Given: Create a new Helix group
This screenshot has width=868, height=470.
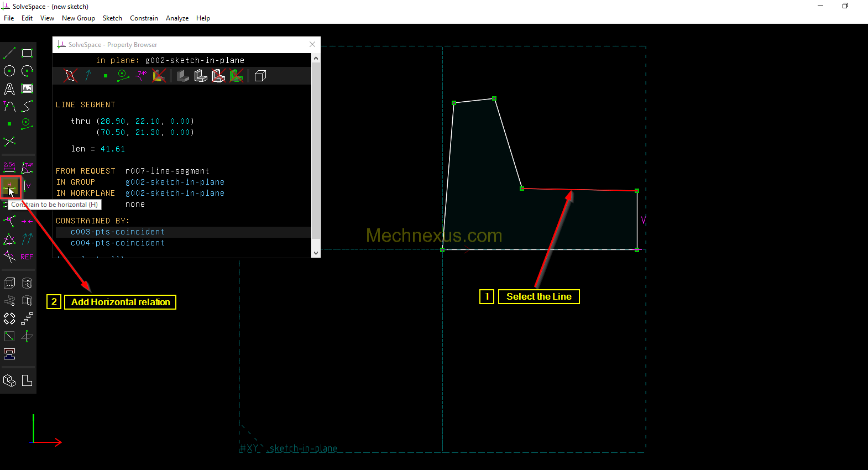Looking at the screenshot, I should point(9,301).
